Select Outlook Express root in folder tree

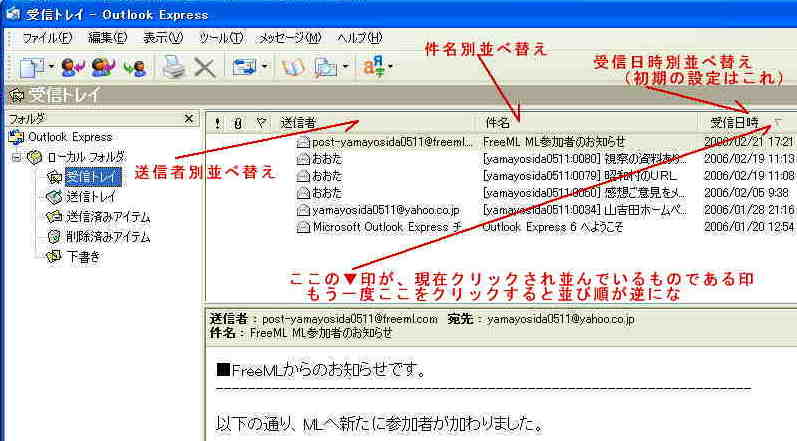pyautogui.click(x=70, y=137)
